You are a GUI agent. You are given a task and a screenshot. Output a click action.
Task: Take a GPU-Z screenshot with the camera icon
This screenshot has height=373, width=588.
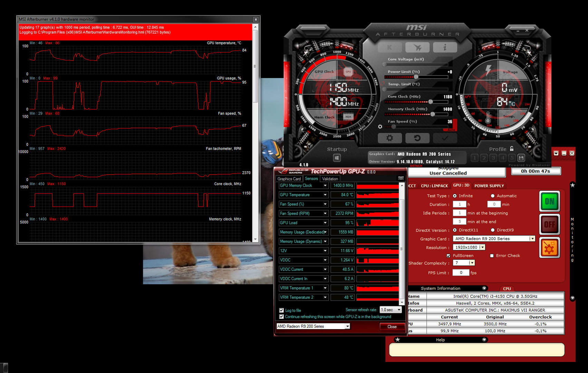tap(401, 178)
